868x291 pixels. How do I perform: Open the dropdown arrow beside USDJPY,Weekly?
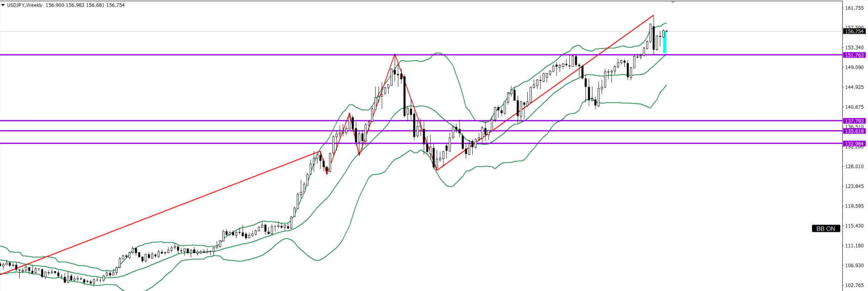point(3,5)
